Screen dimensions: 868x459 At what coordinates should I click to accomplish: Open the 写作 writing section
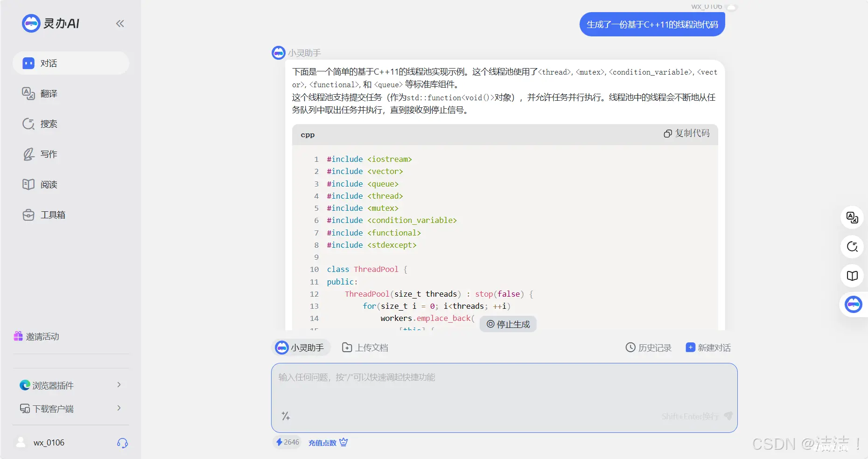(71, 154)
